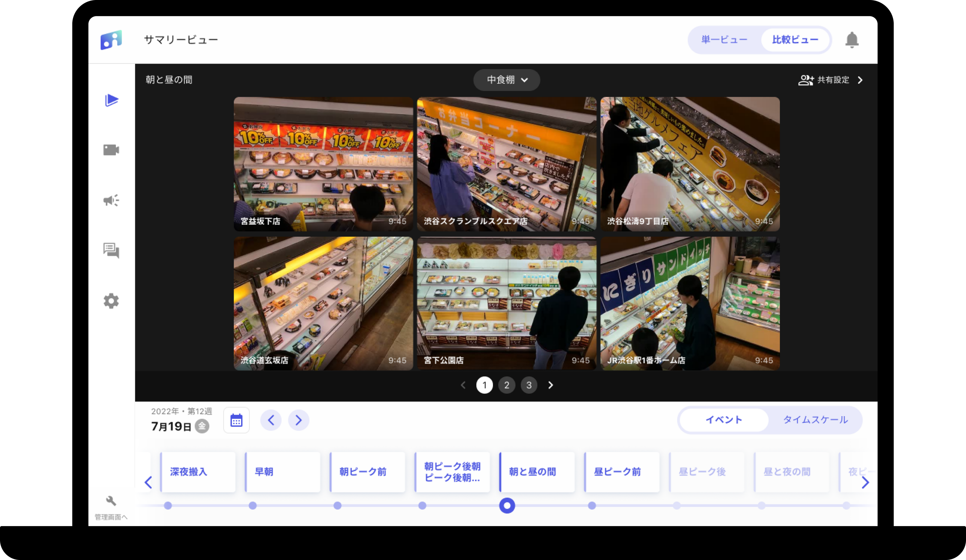Go to page 2 of thumbnails
The height and width of the screenshot is (560, 966).
[x=506, y=385]
